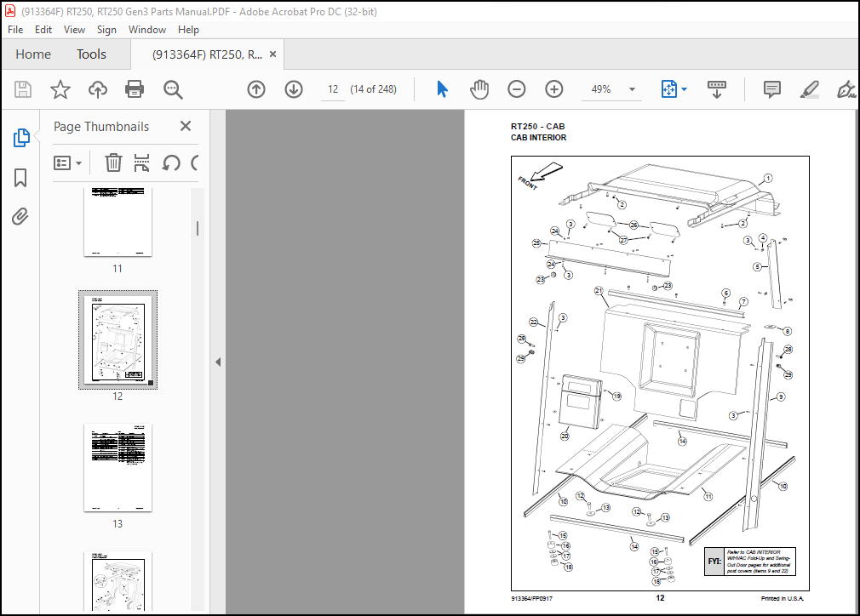This screenshot has width=860, height=616.
Task: Click the "CAB INTERIOR" heading text
Action: (x=538, y=138)
